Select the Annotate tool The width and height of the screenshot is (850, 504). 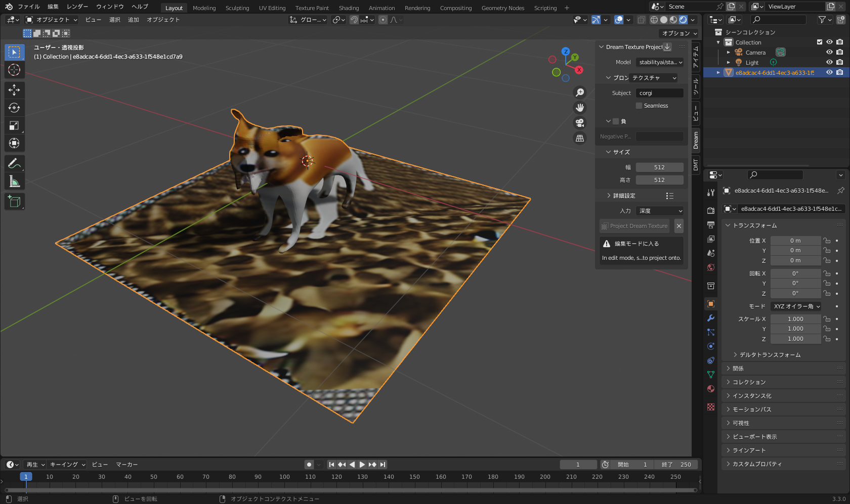point(14,163)
